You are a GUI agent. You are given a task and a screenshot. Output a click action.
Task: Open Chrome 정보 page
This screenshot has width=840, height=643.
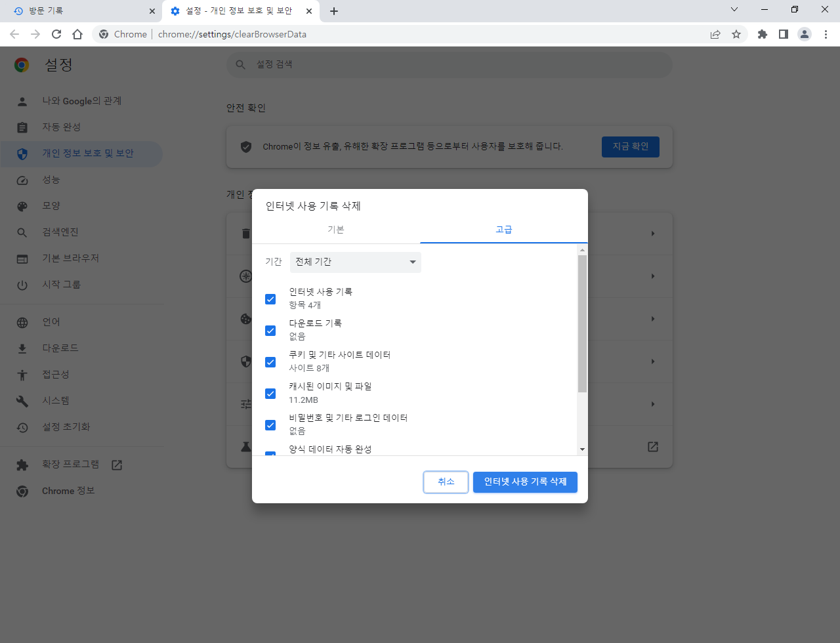(x=81, y=491)
